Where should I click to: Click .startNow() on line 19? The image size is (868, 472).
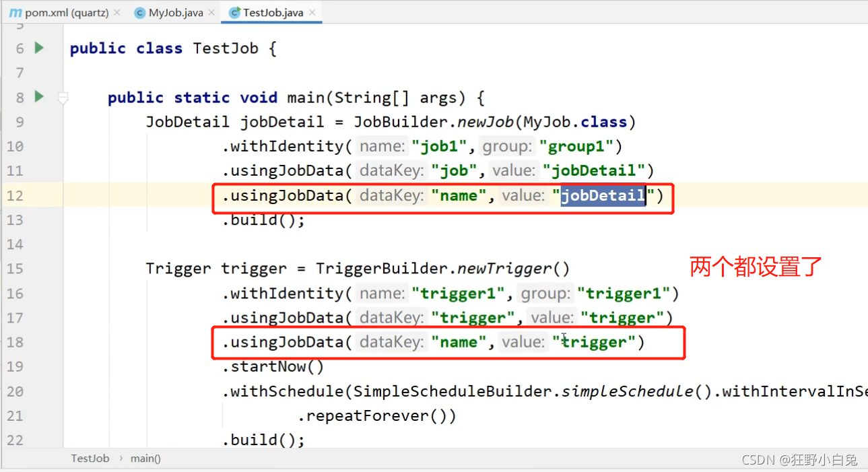point(273,367)
